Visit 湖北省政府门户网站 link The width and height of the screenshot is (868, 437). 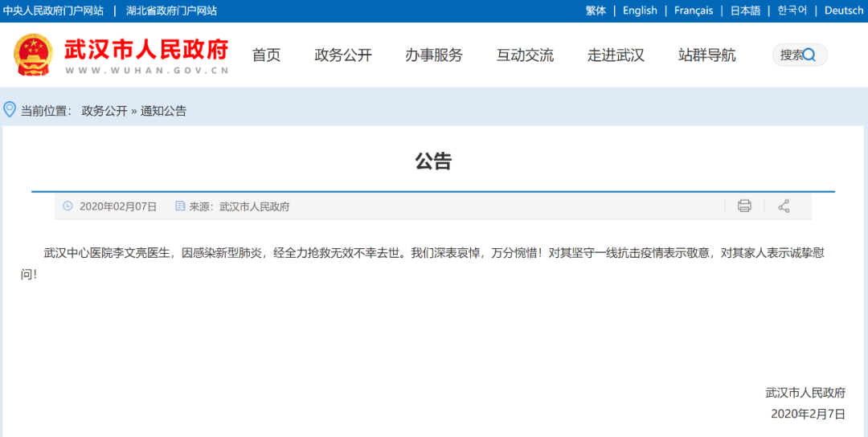tap(172, 10)
